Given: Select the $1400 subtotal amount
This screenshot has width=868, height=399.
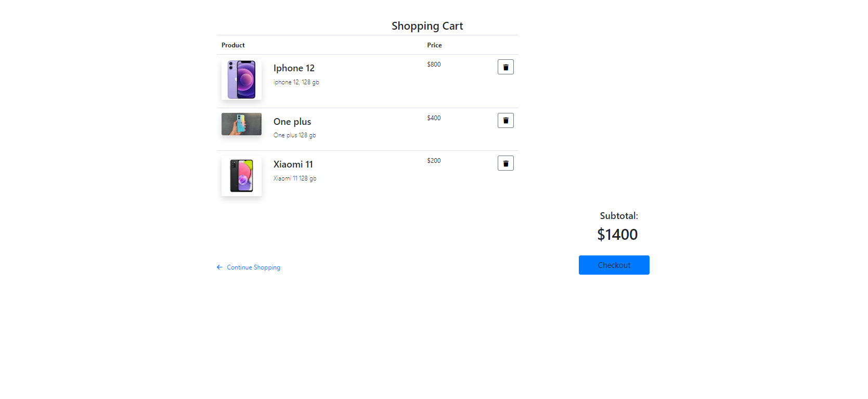Looking at the screenshot, I should (x=617, y=234).
